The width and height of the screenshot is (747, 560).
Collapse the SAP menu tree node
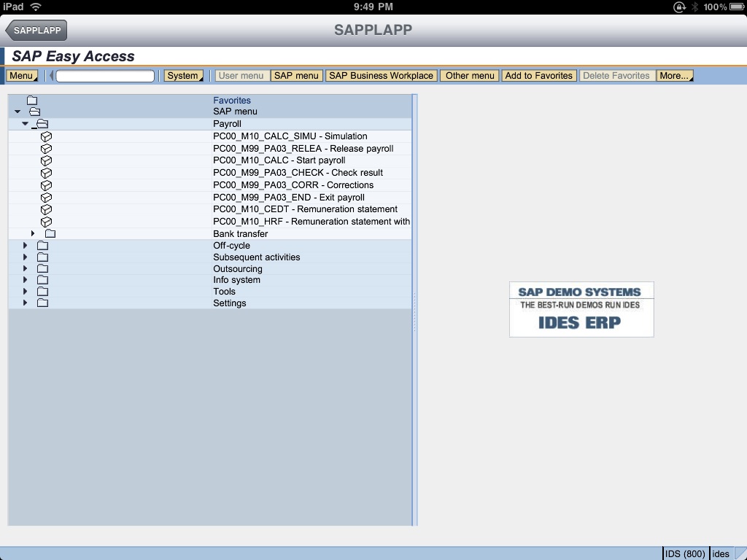[18, 112]
